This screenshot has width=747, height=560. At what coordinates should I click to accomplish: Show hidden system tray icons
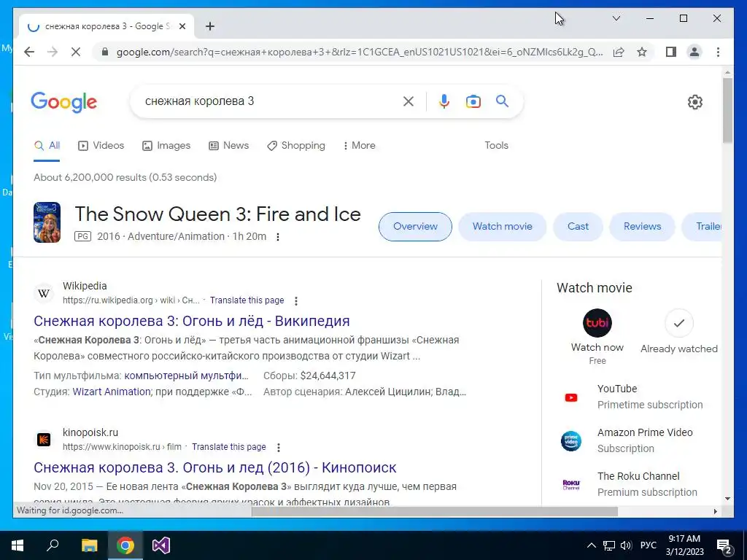pyautogui.click(x=591, y=545)
